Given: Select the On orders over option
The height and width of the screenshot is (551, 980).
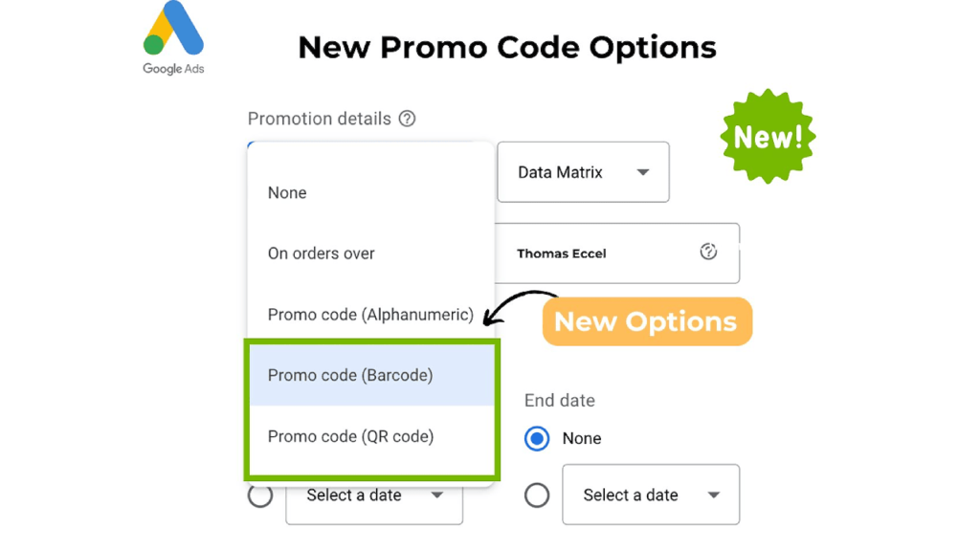Looking at the screenshot, I should point(321,253).
